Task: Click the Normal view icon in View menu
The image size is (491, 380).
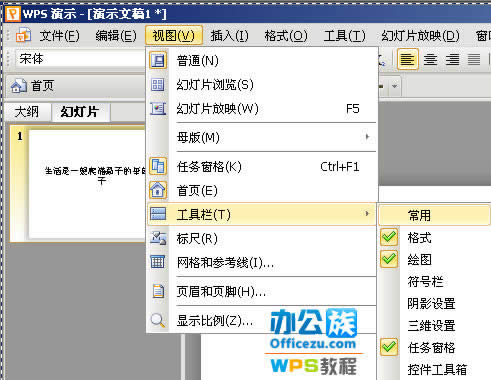Action: click(x=158, y=60)
